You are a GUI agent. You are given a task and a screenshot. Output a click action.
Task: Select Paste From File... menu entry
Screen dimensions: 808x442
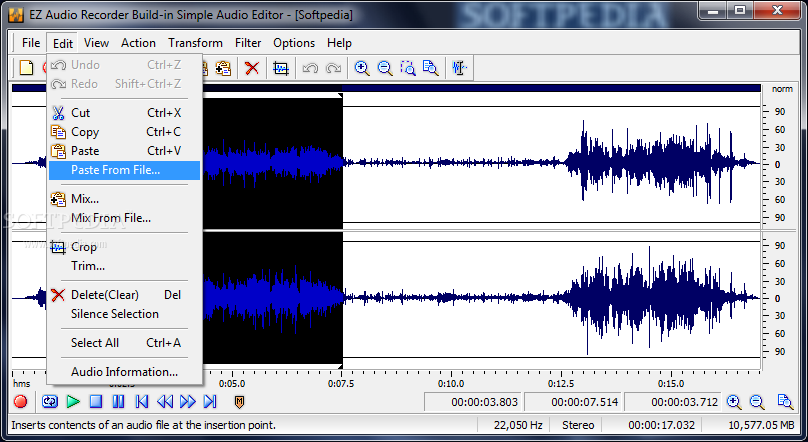click(124, 170)
